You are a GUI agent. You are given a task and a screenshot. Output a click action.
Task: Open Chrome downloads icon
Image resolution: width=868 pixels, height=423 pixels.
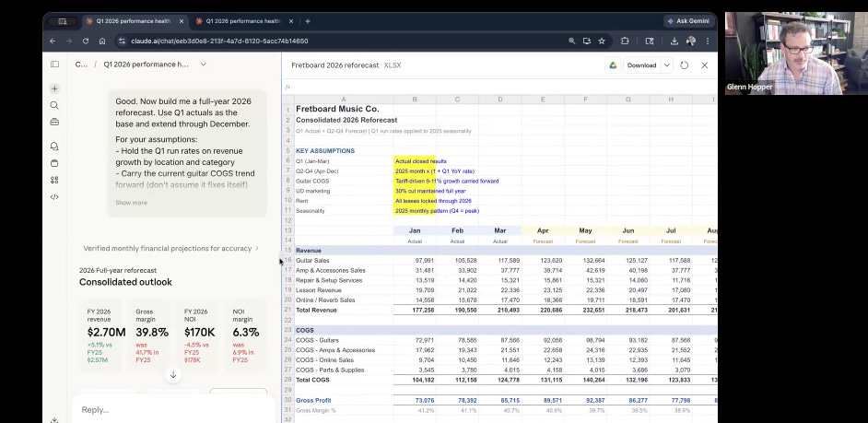point(674,41)
